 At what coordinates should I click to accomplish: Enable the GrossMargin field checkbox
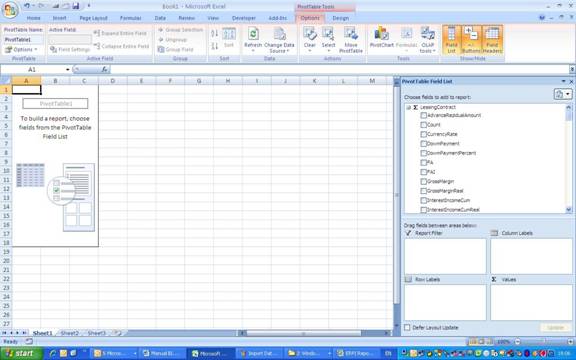[424, 181]
